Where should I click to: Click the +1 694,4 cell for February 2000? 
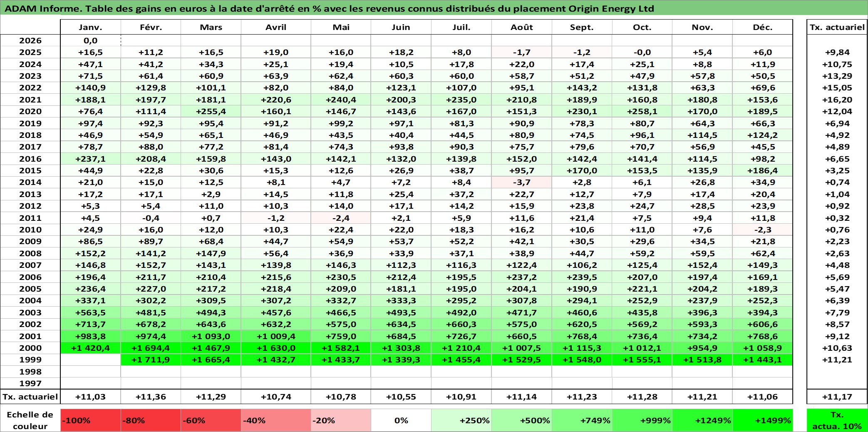pos(151,348)
